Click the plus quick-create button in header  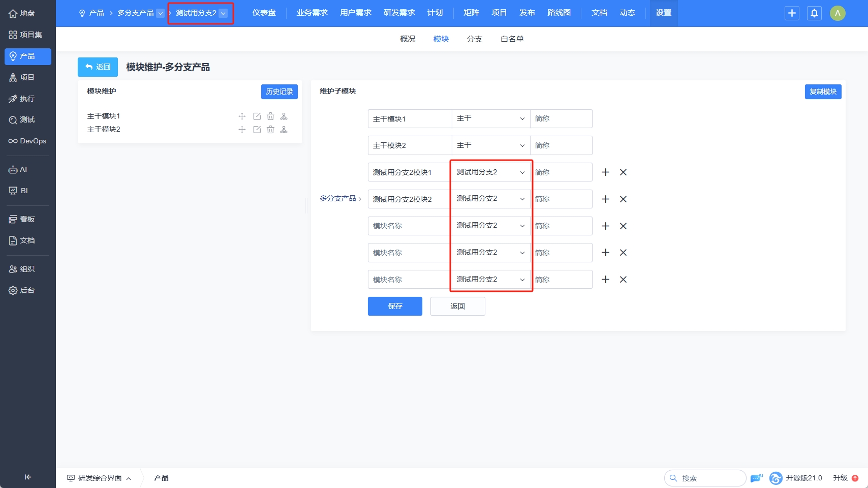tap(792, 13)
